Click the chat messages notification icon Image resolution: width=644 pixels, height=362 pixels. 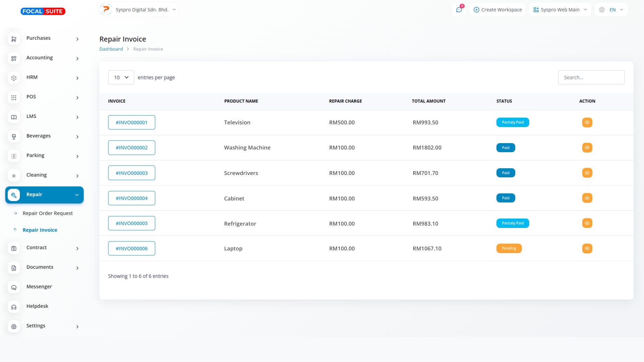(x=459, y=10)
